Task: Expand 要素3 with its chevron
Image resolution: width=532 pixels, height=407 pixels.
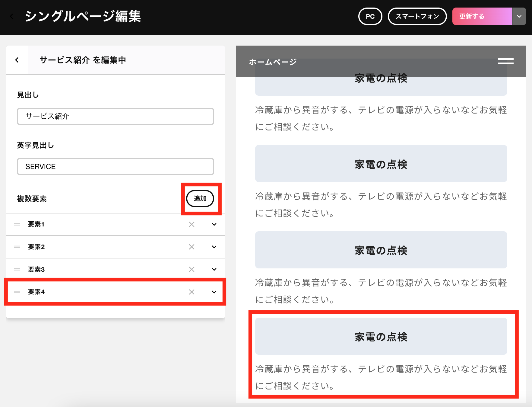Action: (x=214, y=269)
